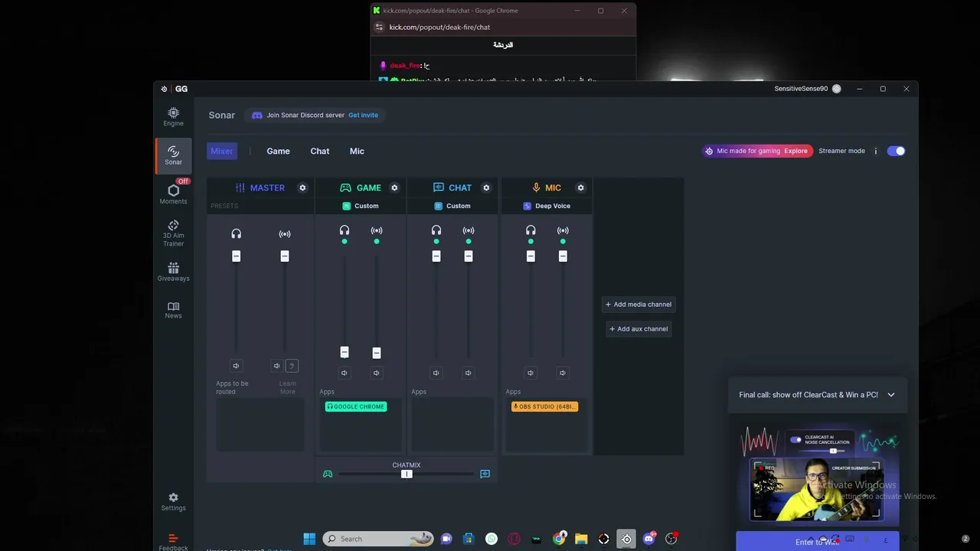This screenshot has height=551, width=980.
Task: Open the Game channel Custom preset dropdown
Action: (x=361, y=206)
